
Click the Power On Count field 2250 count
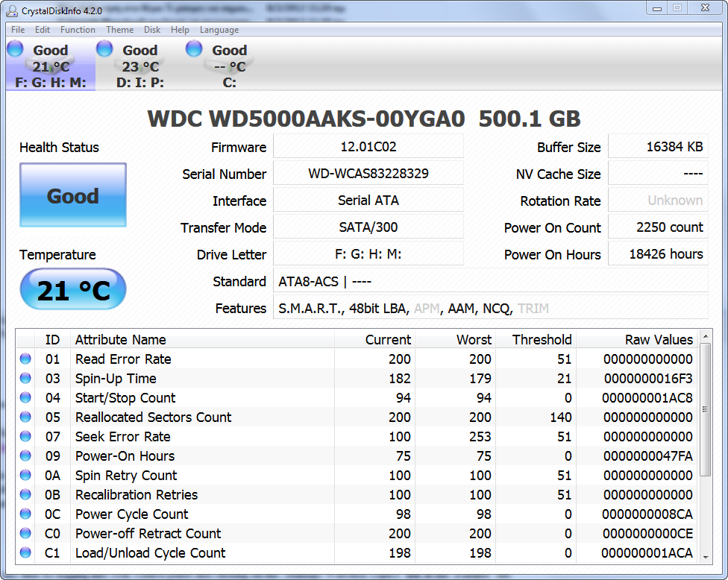click(659, 227)
